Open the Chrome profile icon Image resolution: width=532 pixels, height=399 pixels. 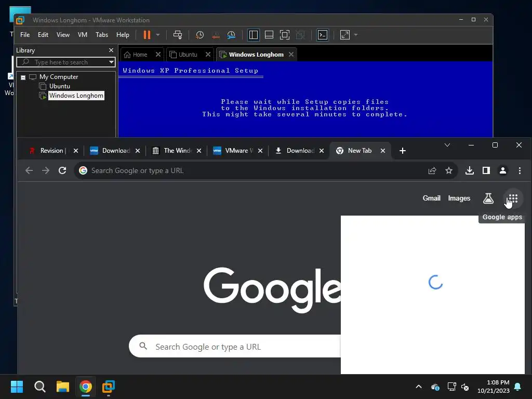pyautogui.click(x=503, y=170)
